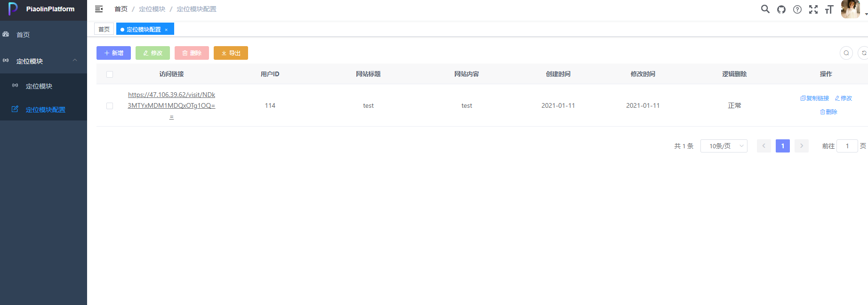Click 修改 in the row actions

click(844, 98)
